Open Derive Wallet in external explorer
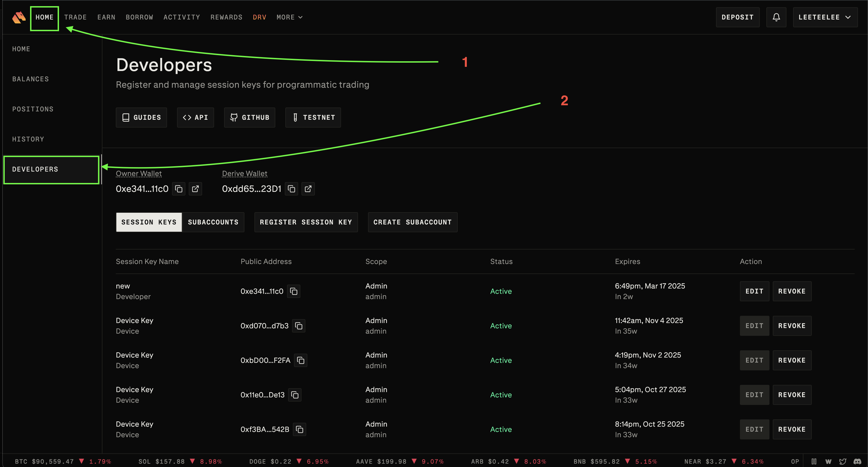The image size is (868, 467). point(308,189)
